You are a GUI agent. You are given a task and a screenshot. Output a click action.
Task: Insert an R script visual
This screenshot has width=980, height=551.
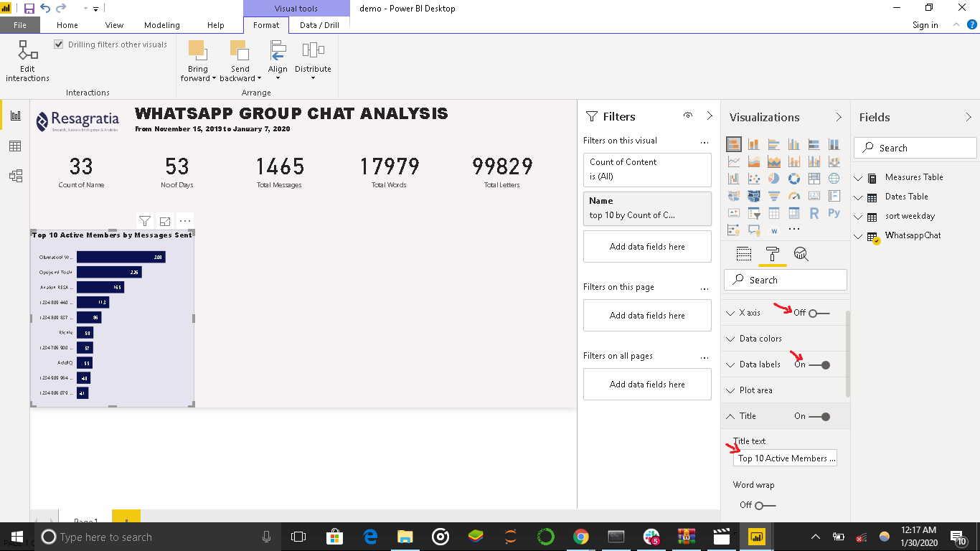(814, 213)
